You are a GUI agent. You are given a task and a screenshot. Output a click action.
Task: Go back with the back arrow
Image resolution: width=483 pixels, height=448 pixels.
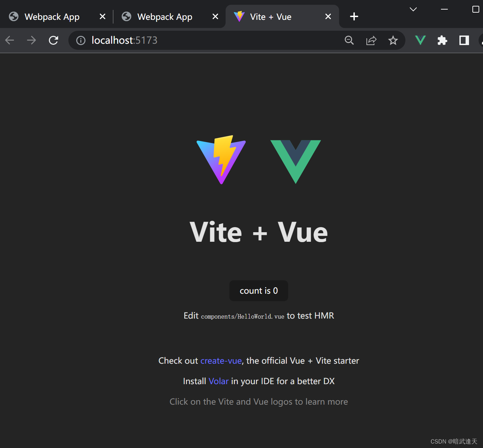[x=10, y=40]
